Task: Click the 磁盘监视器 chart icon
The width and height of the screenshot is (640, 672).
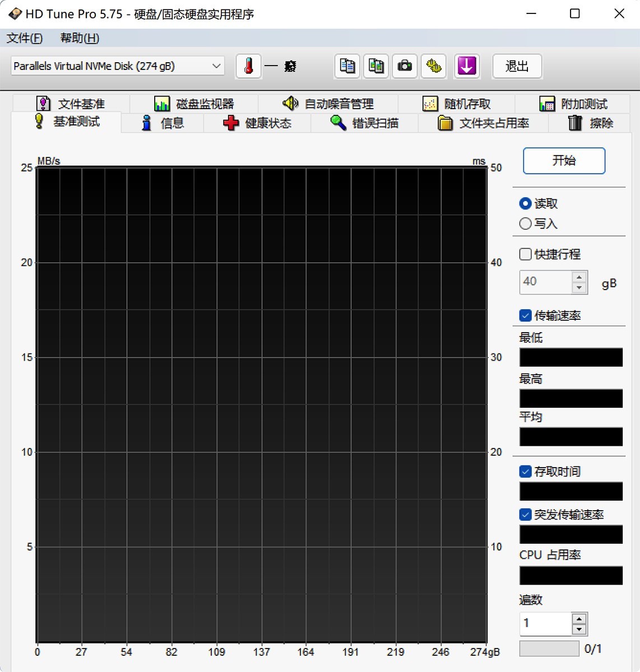Action: (162, 104)
